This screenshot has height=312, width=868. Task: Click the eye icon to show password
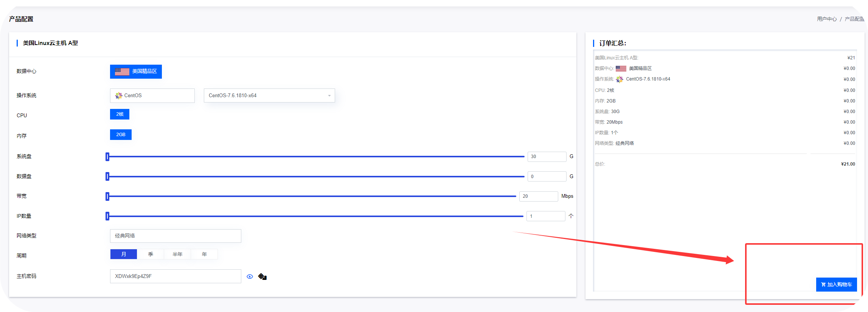tap(250, 276)
